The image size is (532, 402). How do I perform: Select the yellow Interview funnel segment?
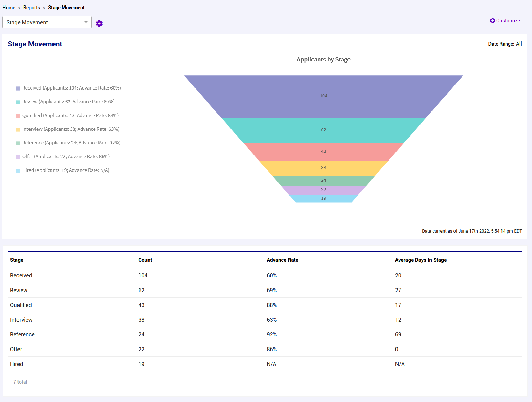323,168
